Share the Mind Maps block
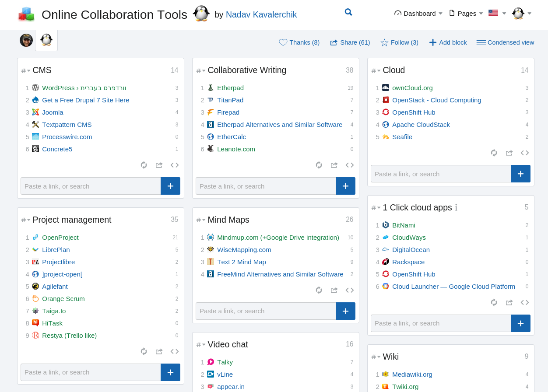Viewport: 548px width, 392px height. point(334,290)
